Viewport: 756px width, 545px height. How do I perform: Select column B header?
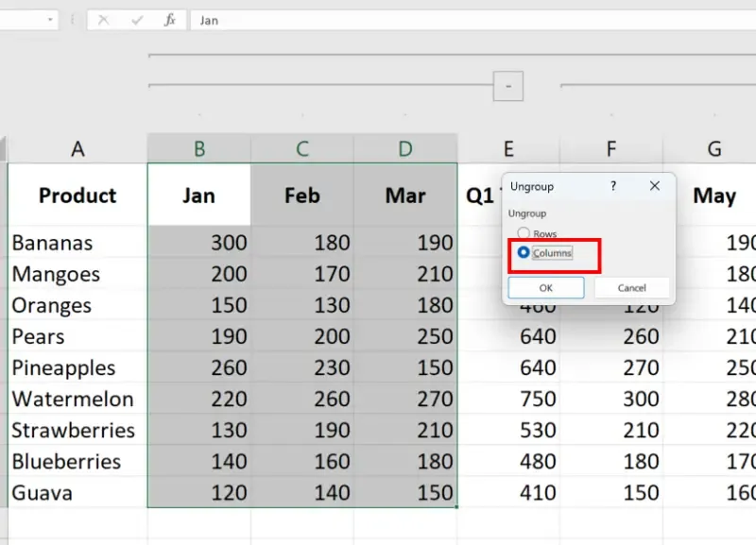click(x=199, y=149)
